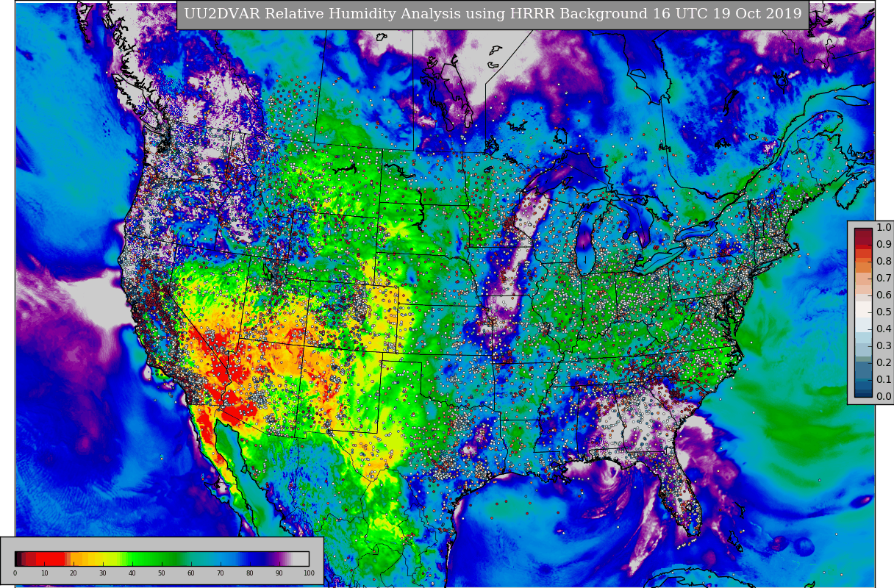Click the 0.4 label on vertical colorbar
Screen dimensions: 894x588
click(884, 329)
